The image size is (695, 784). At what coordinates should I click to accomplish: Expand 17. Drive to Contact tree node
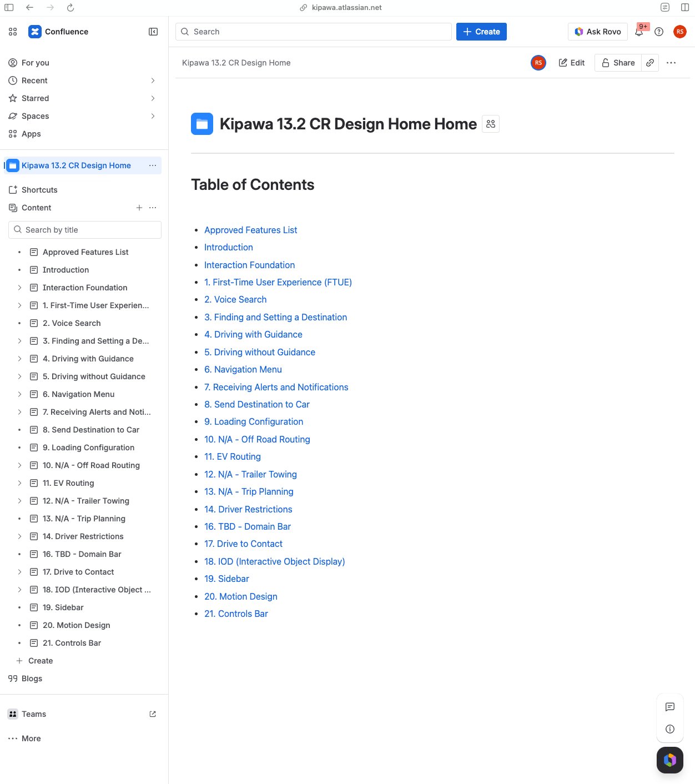tap(19, 572)
